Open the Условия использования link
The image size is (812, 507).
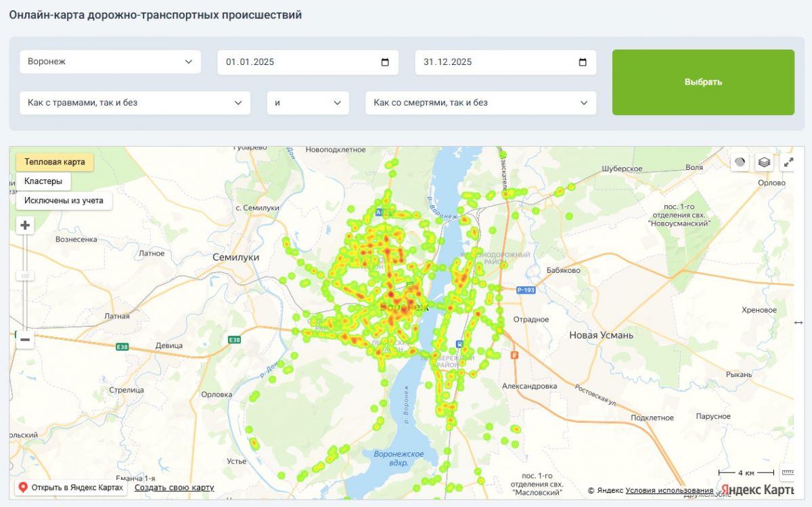[x=669, y=490]
